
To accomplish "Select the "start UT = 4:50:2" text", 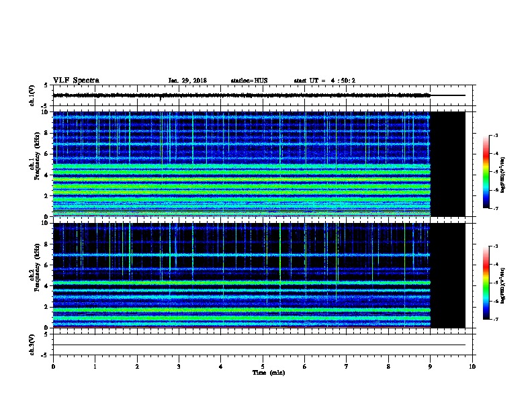I will tap(324, 81).
